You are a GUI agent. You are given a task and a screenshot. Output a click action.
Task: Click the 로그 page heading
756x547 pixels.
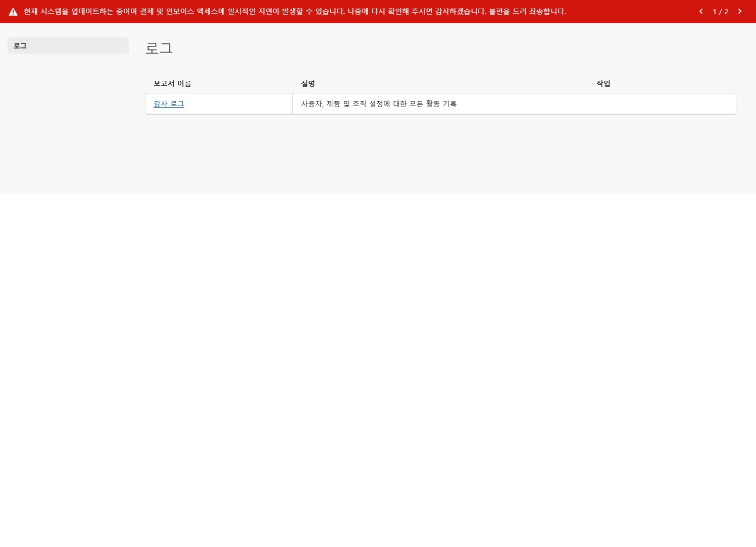pos(159,48)
